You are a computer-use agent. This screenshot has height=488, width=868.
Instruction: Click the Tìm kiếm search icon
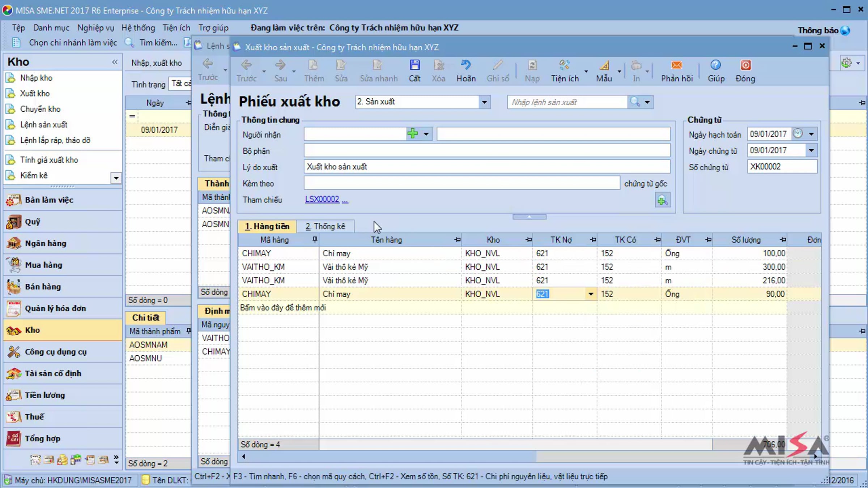coord(129,43)
